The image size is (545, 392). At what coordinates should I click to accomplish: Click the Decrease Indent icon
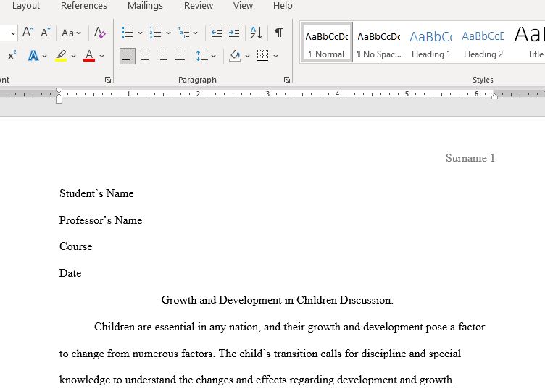[x=217, y=33]
